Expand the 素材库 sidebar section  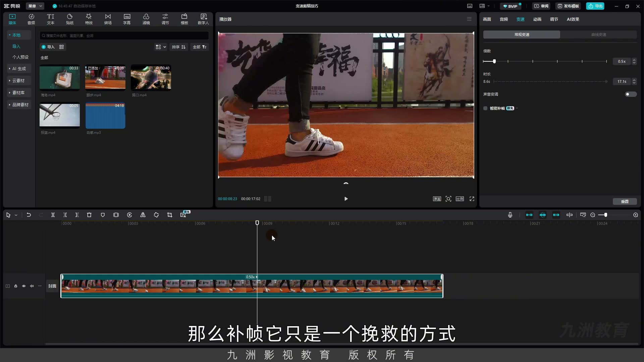pyautogui.click(x=18, y=93)
